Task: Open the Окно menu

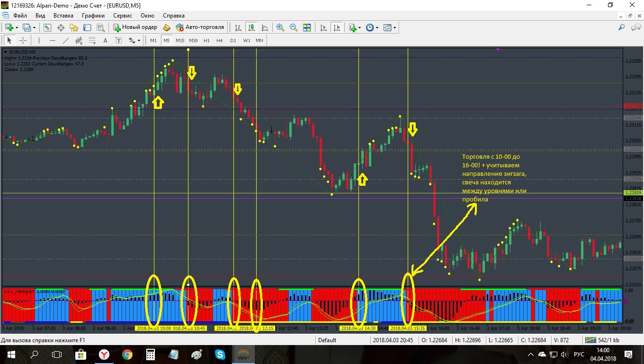Action: point(148,16)
